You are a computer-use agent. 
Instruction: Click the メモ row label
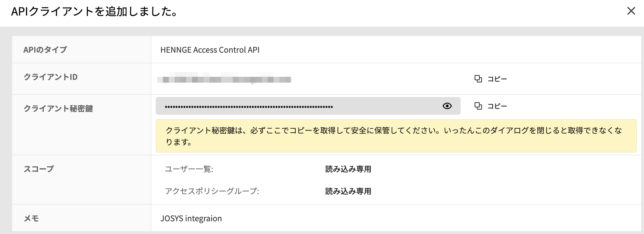pyautogui.click(x=31, y=218)
